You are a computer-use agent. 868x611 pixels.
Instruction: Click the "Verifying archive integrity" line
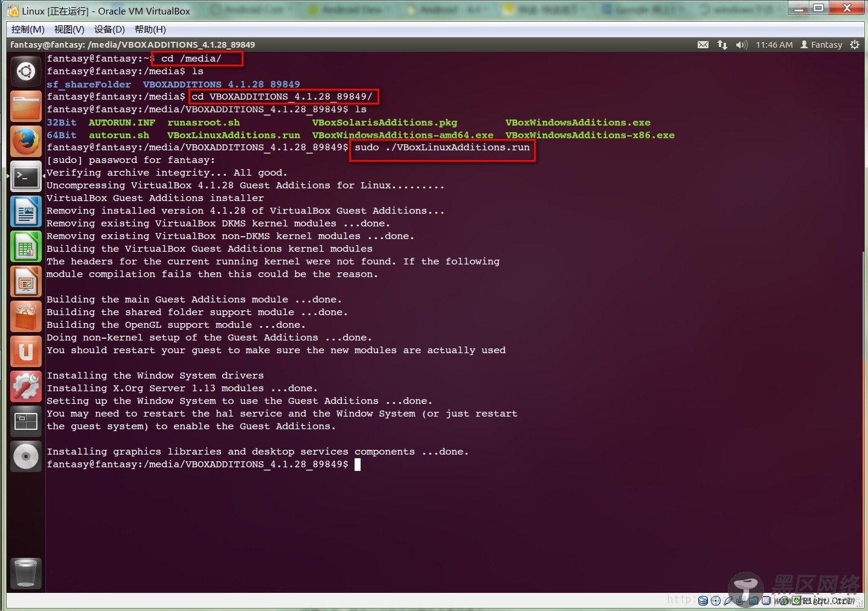[167, 173]
